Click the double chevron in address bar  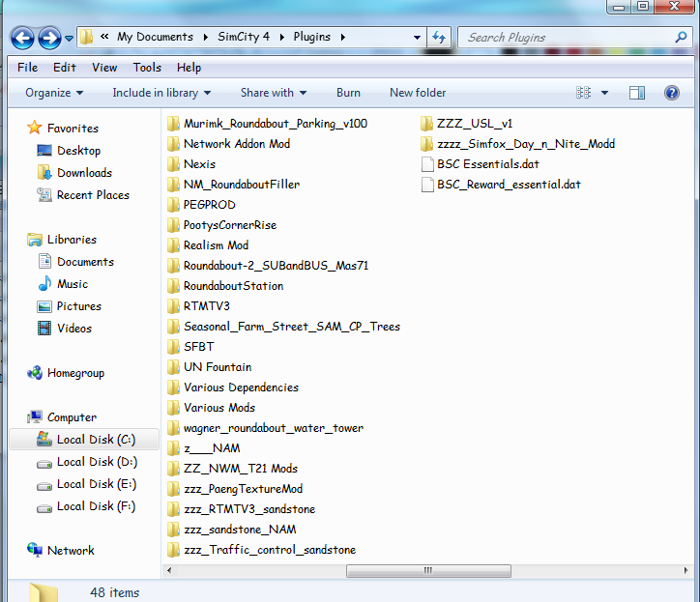point(104,37)
